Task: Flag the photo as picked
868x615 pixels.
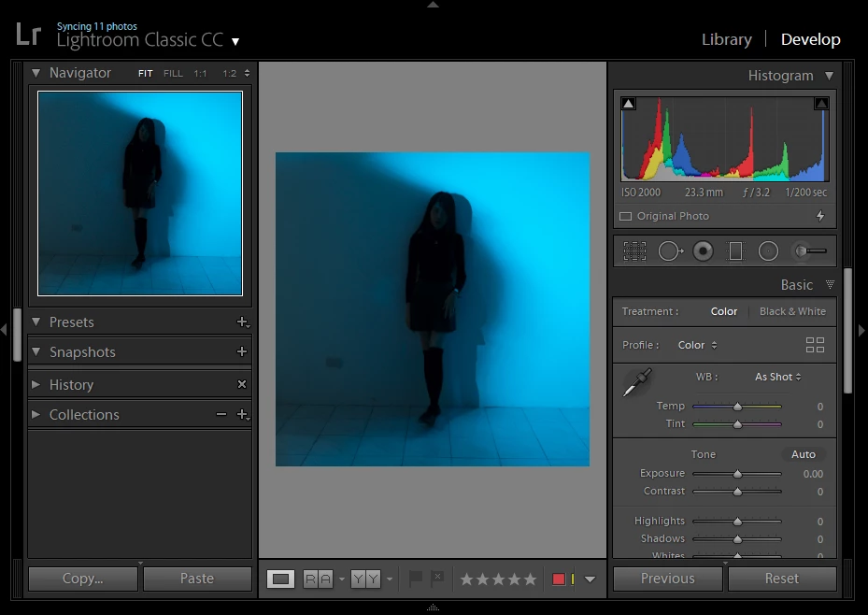Action: (x=415, y=579)
